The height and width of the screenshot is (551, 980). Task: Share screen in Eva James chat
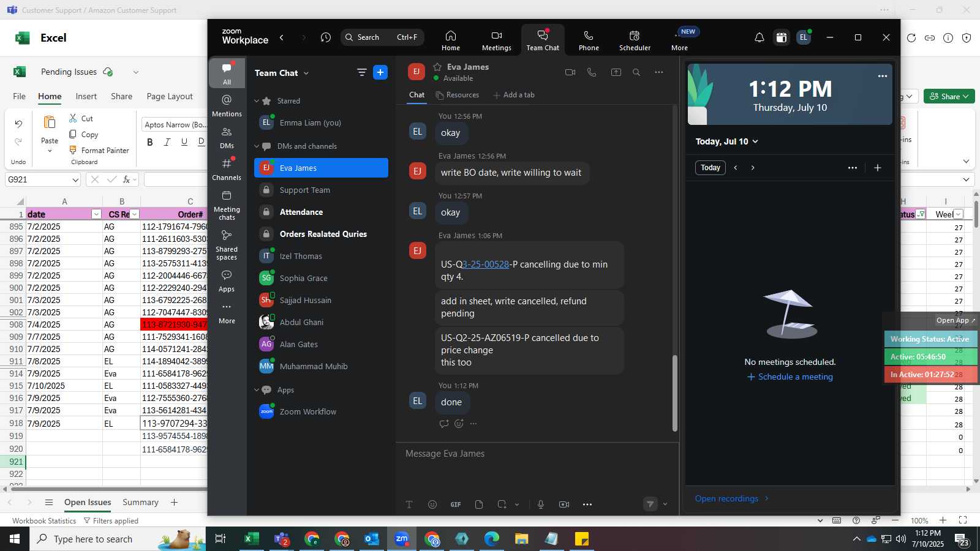[616, 72]
